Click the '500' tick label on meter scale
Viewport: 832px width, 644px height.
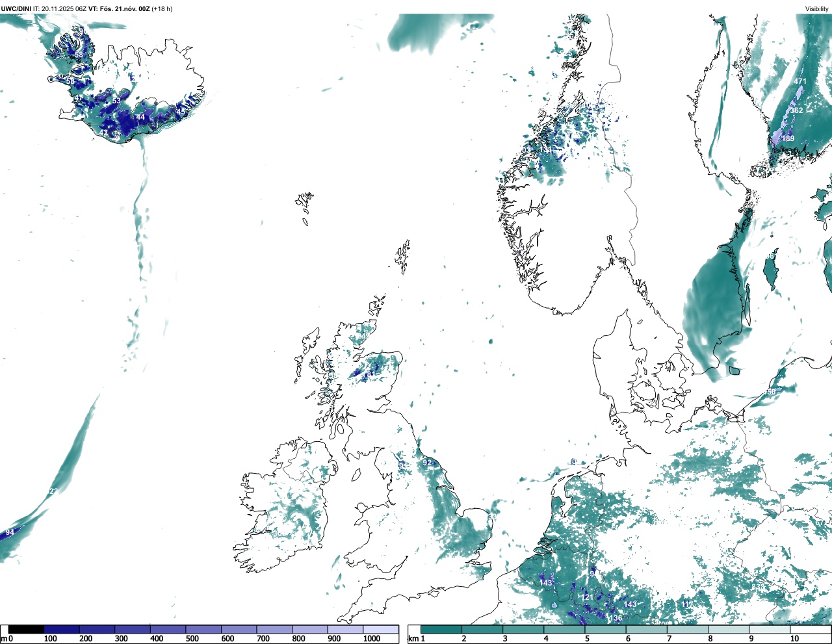pyautogui.click(x=192, y=639)
